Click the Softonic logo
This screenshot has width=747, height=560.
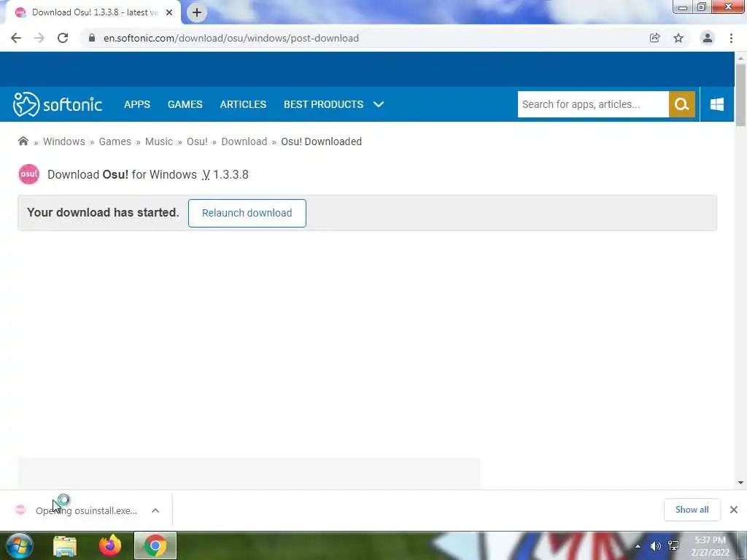coord(58,104)
